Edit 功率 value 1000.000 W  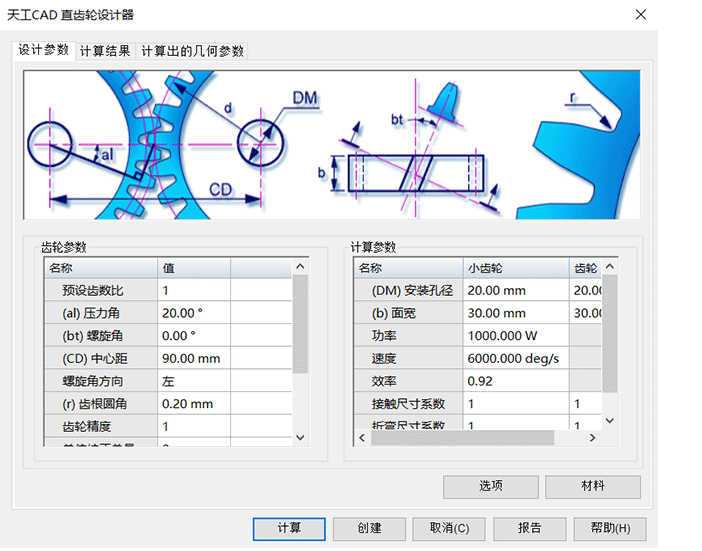point(516,336)
